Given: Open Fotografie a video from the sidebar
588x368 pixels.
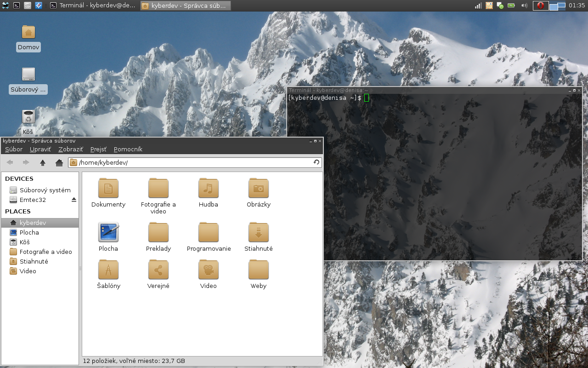Looking at the screenshot, I should click(x=45, y=252).
